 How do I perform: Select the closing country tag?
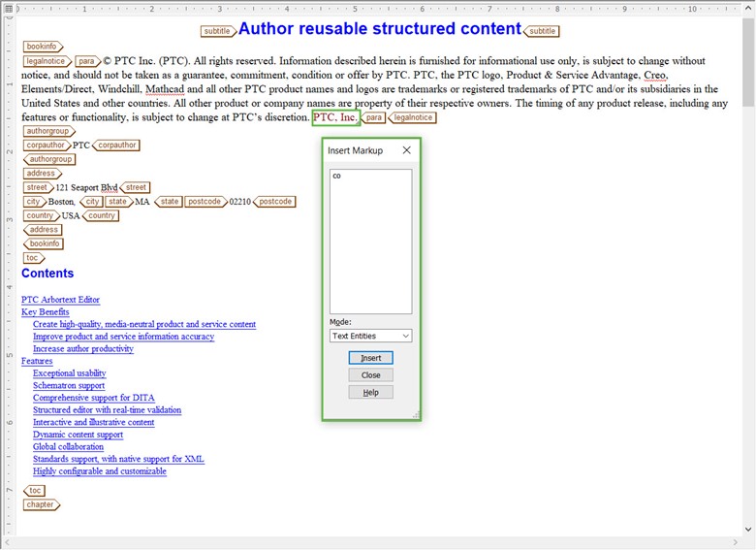point(100,215)
